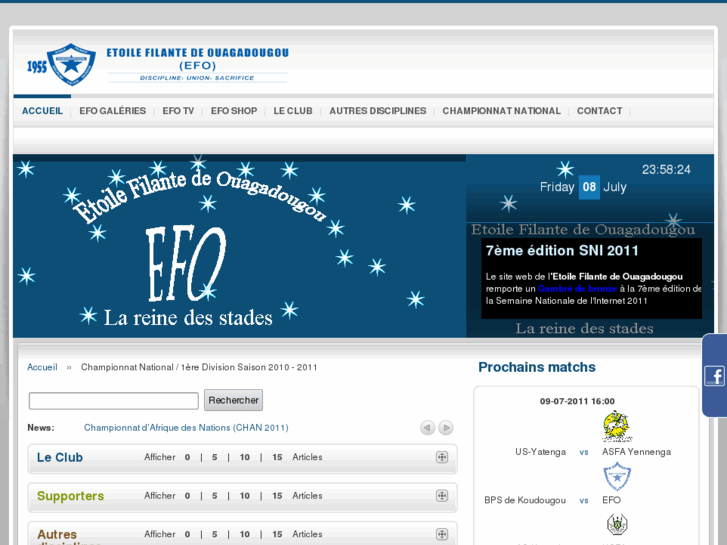
Task: Open the EFO Galéries menu
Action: [113, 111]
